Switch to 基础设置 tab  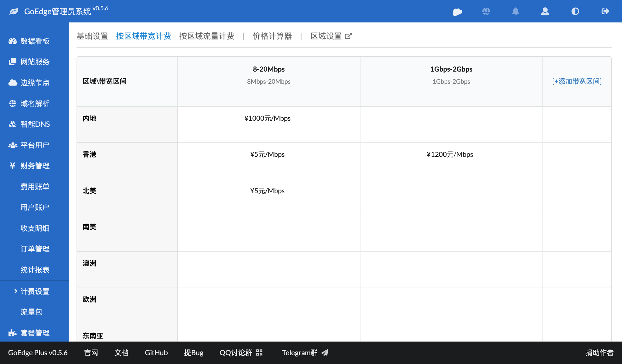pos(92,36)
